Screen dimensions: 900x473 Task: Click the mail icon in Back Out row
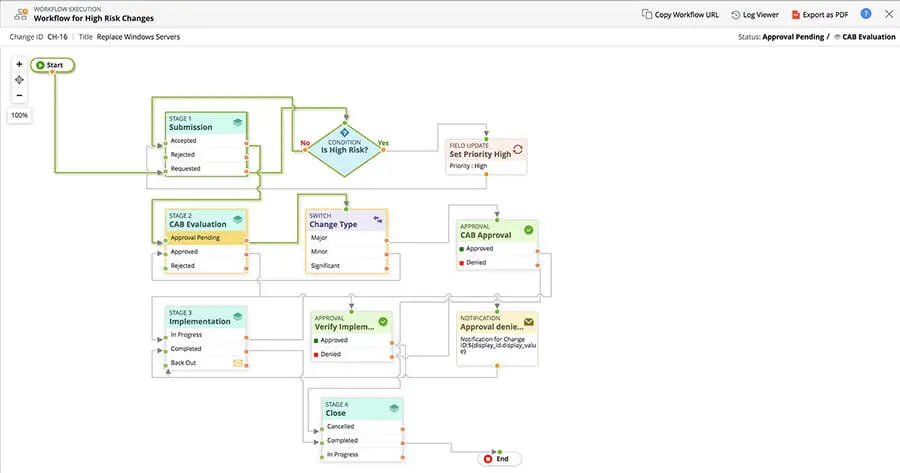pyautogui.click(x=237, y=363)
